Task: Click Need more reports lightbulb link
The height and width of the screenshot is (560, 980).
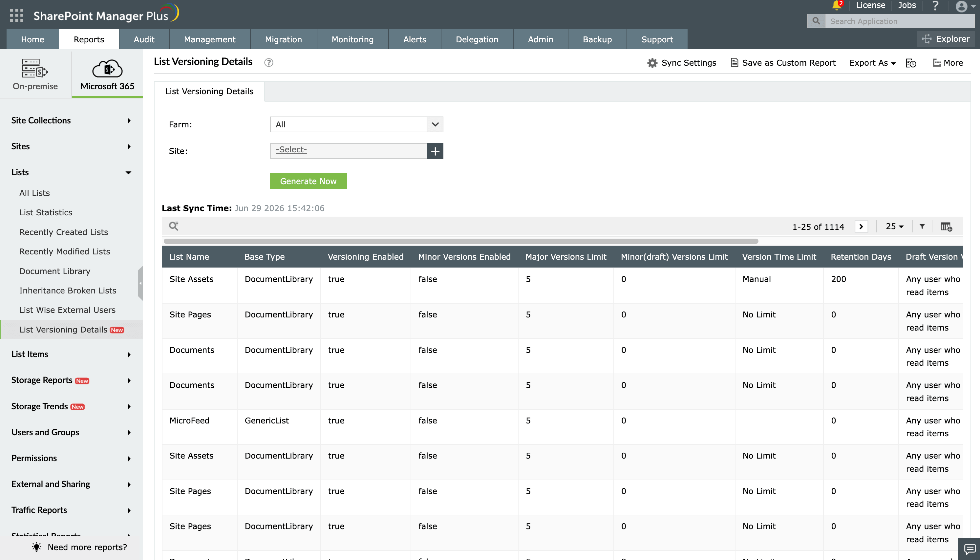Action: point(79,547)
